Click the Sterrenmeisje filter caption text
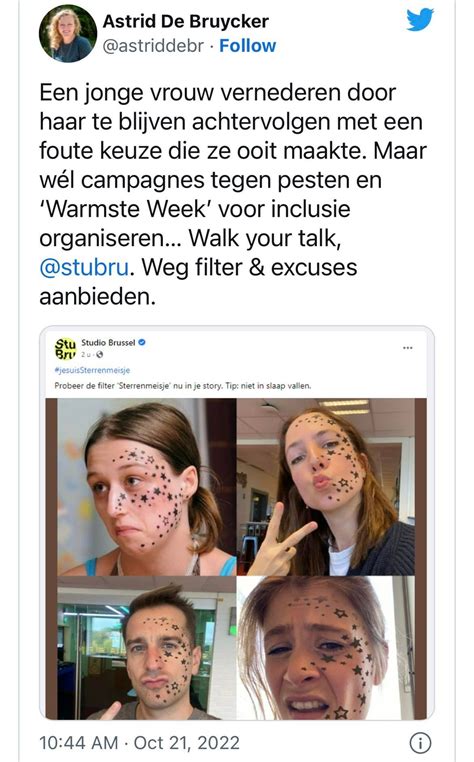 click(x=183, y=386)
